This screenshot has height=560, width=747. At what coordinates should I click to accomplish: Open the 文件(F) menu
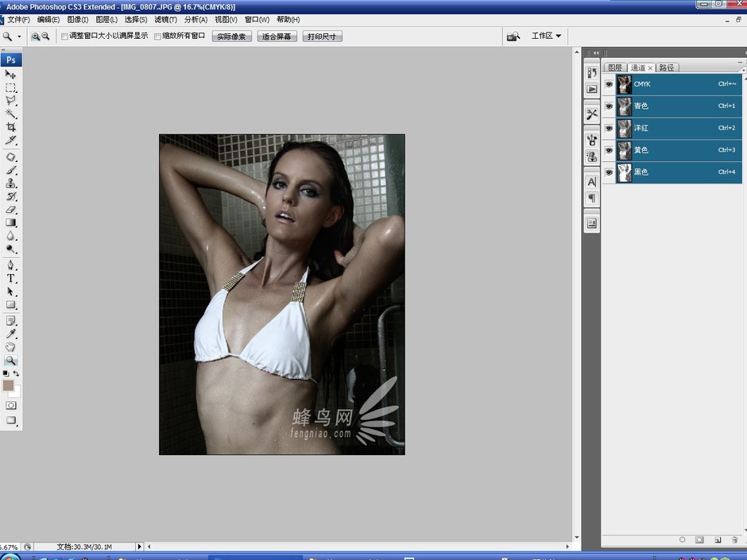tap(18, 20)
